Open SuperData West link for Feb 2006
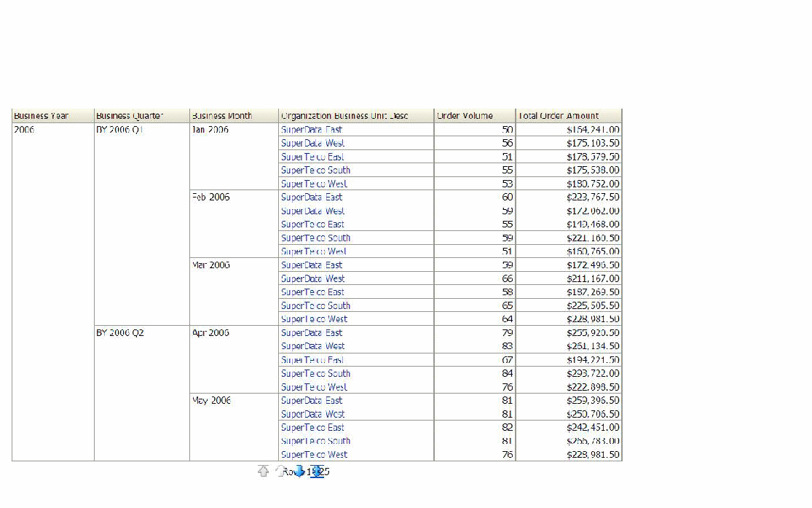Viewport: 812px width, 508px height. [x=312, y=211]
